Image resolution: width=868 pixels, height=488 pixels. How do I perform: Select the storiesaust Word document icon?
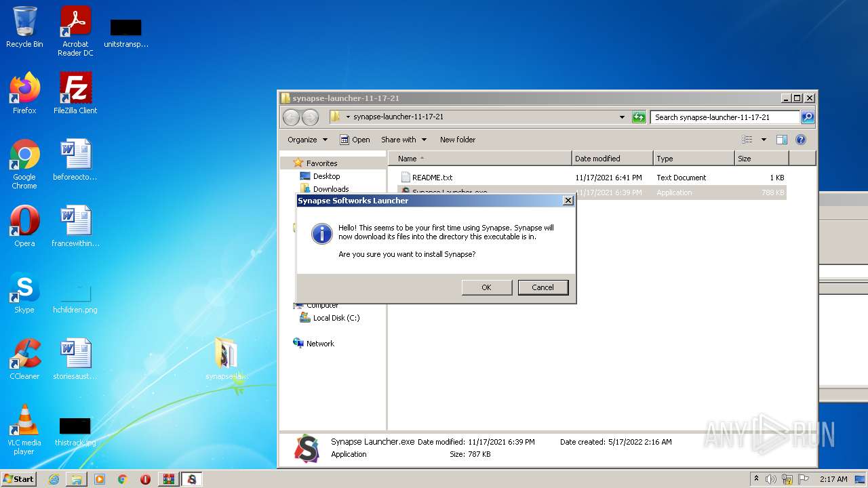point(75,359)
